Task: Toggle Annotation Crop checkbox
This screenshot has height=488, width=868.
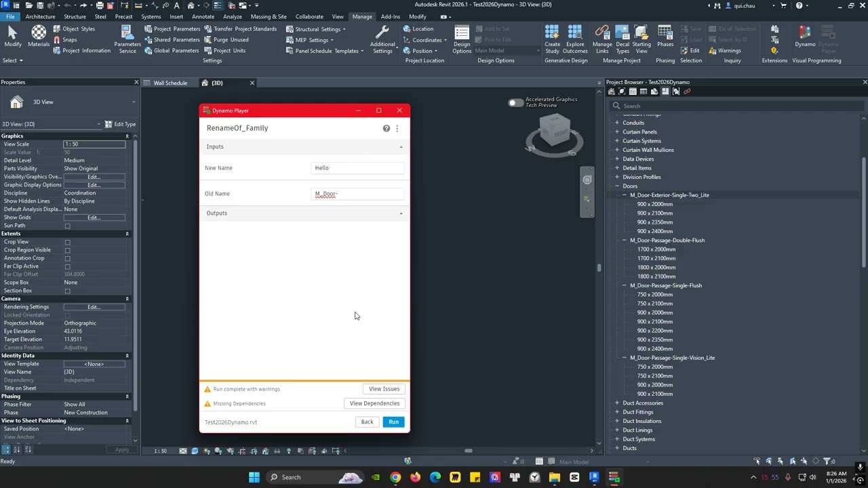Action: [67, 258]
